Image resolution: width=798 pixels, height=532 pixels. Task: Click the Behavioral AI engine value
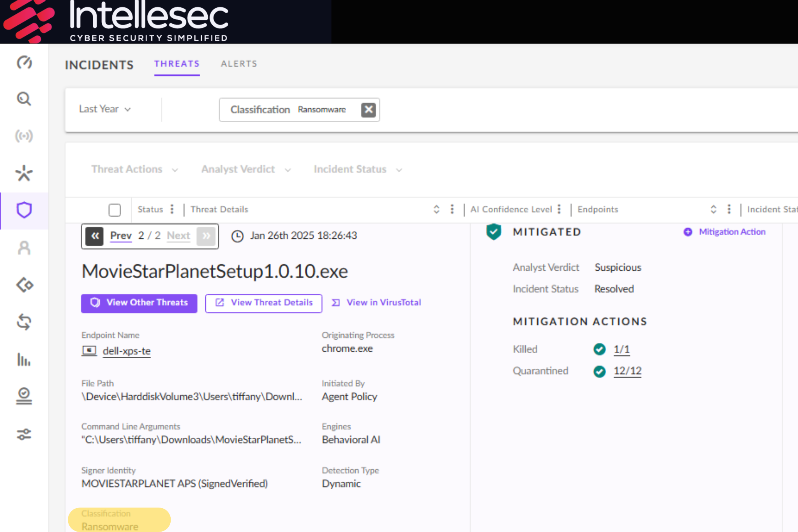(x=351, y=440)
